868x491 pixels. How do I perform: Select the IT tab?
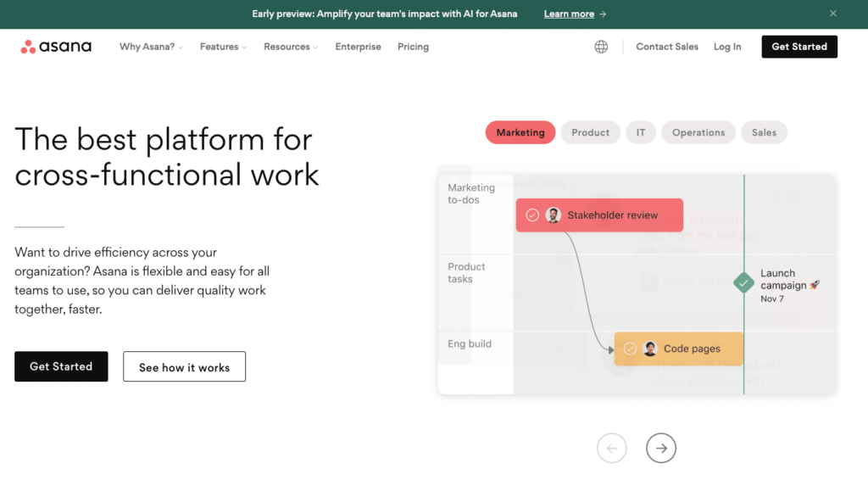tap(641, 132)
